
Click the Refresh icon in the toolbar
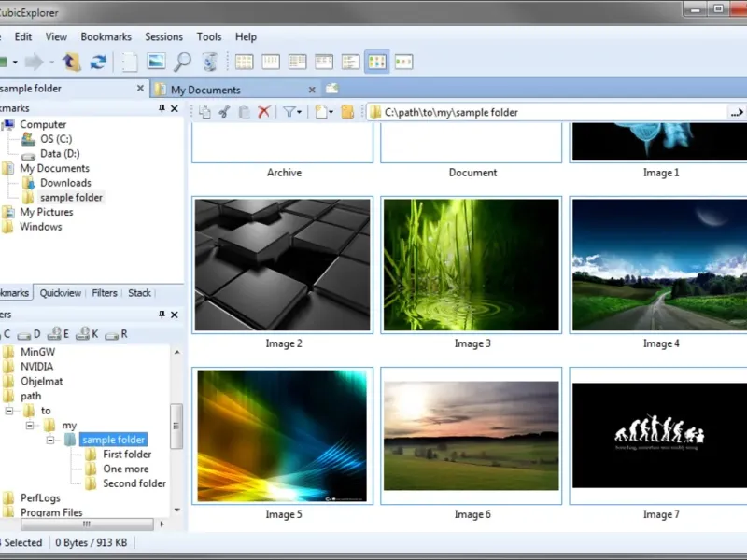(x=98, y=63)
